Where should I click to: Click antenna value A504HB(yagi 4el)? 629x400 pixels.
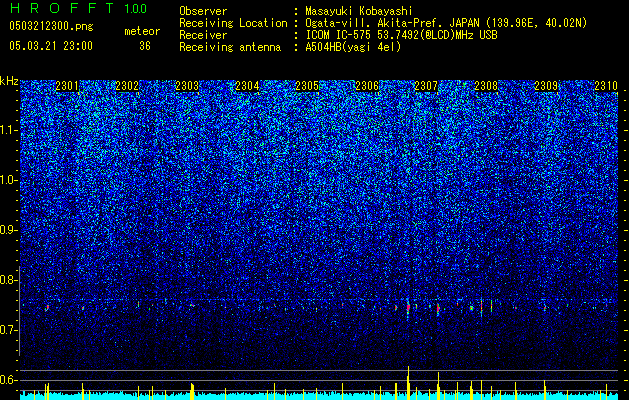click(353, 47)
